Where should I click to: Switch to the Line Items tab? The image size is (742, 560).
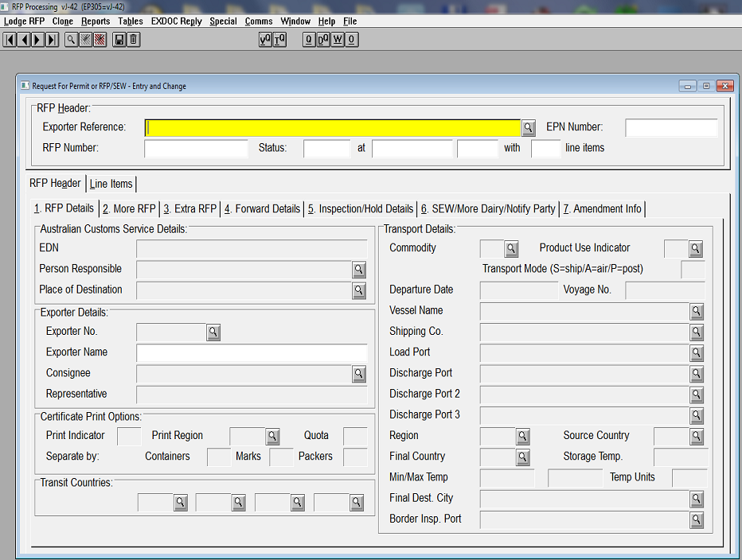pyautogui.click(x=111, y=184)
